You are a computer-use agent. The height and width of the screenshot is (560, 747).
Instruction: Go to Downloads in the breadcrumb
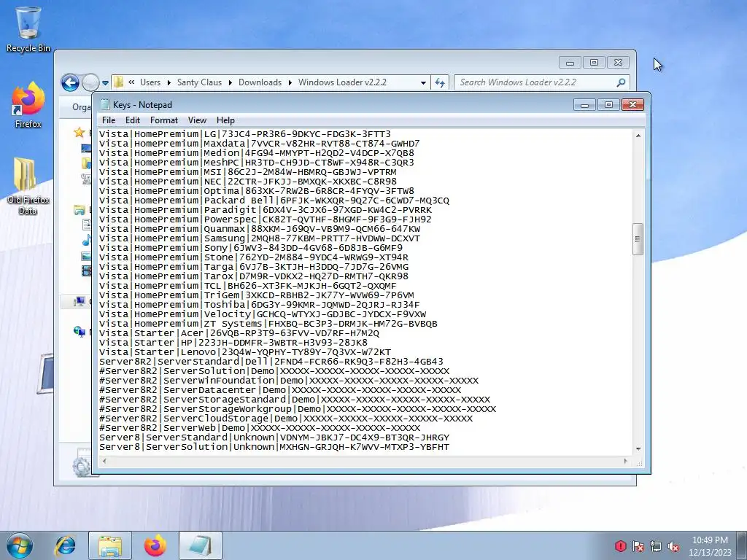(260, 82)
